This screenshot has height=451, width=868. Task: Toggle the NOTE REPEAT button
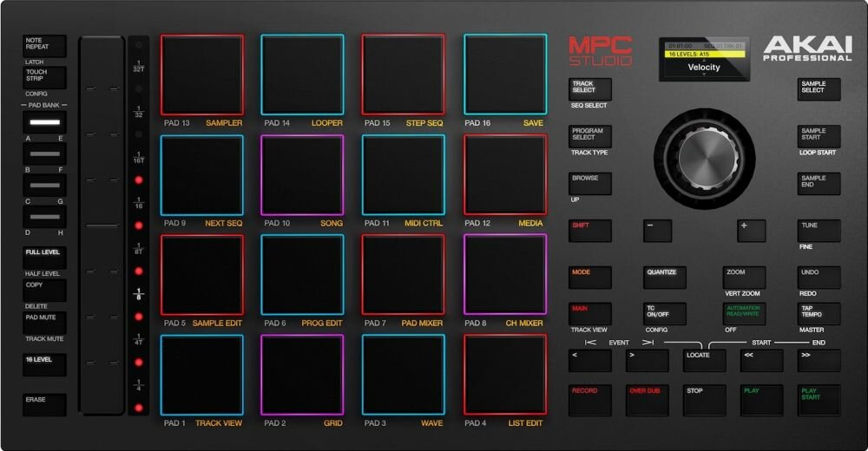click(x=44, y=47)
